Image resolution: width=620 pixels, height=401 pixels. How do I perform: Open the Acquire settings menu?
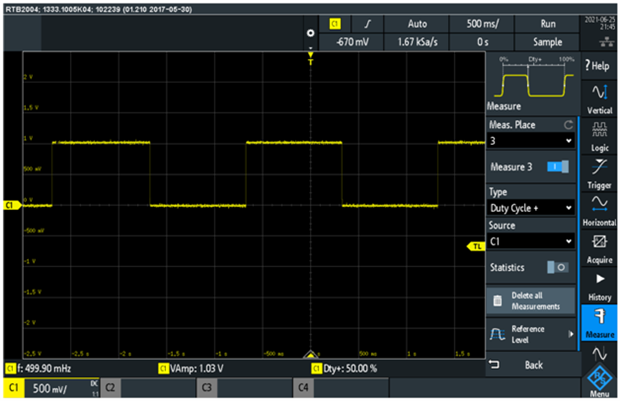tap(599, 248)
